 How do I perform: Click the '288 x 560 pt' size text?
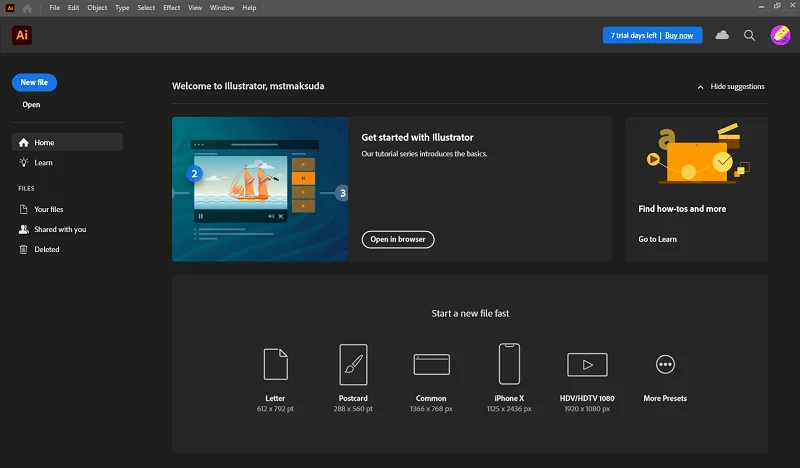tap(353, 409)
